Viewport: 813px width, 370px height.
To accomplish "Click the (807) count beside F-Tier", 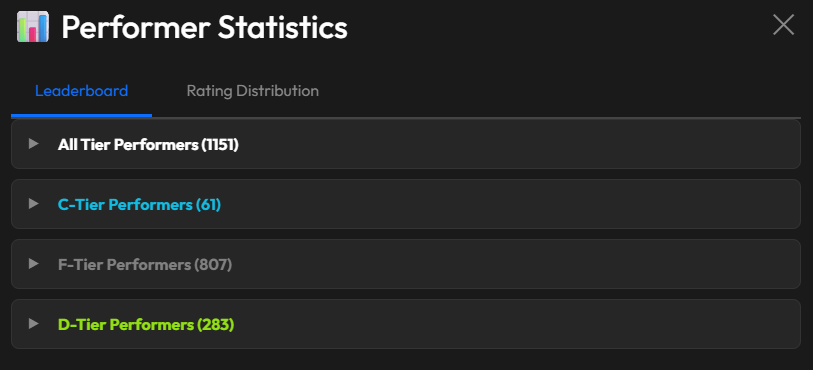I will coord(213,265).
